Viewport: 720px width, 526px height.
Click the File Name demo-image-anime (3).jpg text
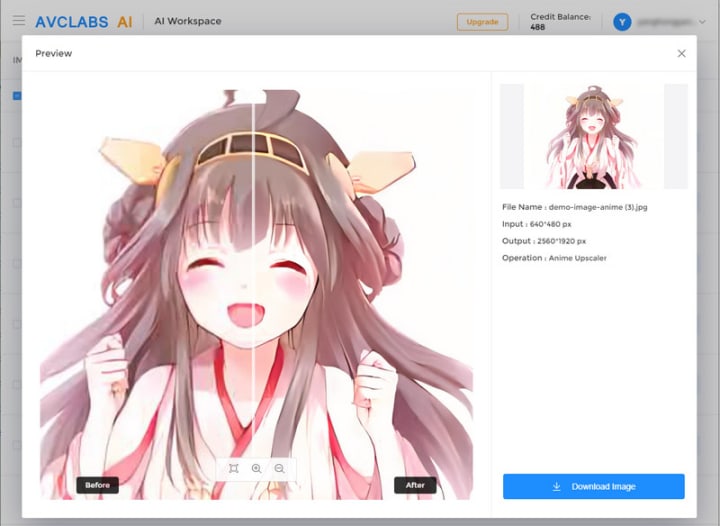tap(574, 207)
